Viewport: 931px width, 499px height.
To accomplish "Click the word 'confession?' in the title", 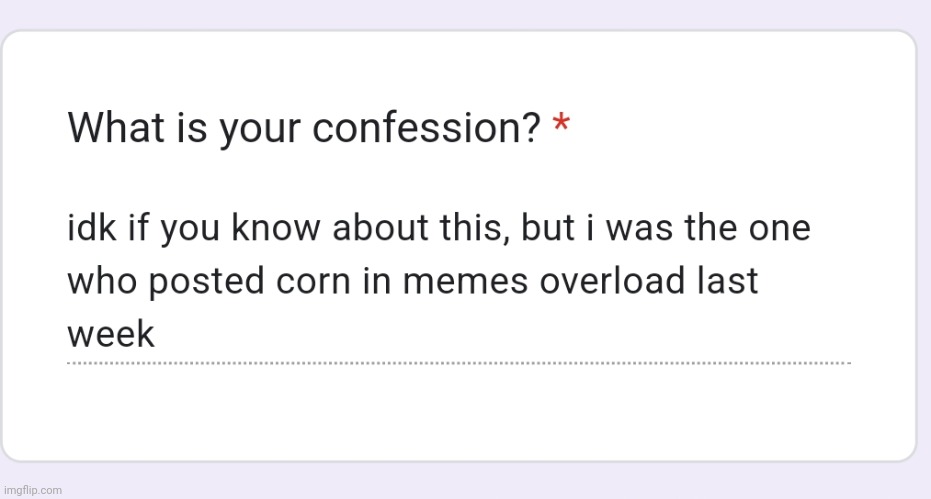I will [426, 128].
